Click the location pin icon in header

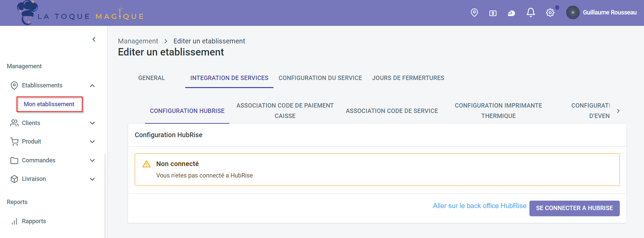click(474, 13)
